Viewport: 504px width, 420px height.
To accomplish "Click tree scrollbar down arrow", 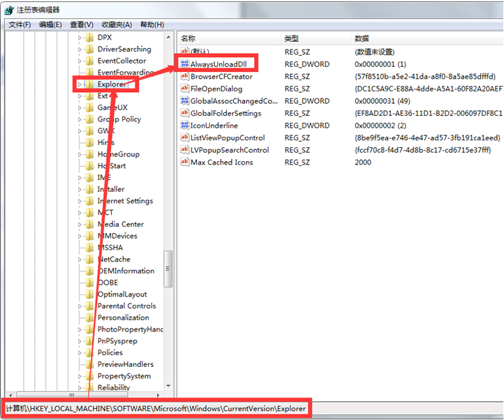I will coord(168,385).
